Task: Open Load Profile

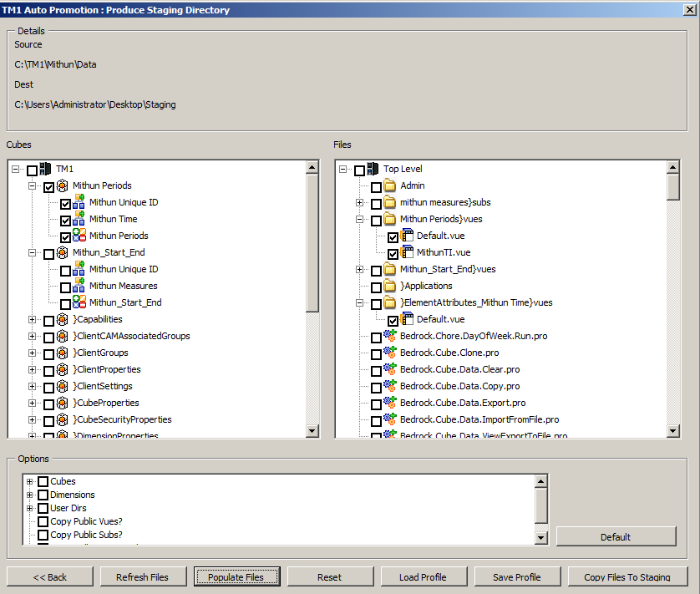Action: 424,577
